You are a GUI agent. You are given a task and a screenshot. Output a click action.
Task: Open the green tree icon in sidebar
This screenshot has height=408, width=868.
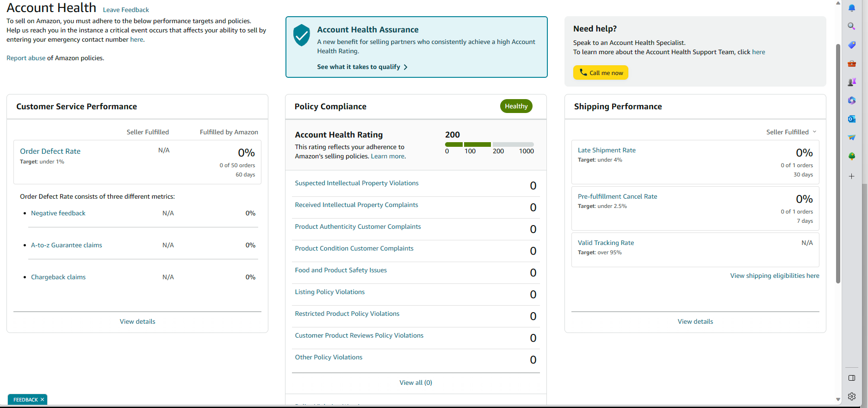pos(851,157)
